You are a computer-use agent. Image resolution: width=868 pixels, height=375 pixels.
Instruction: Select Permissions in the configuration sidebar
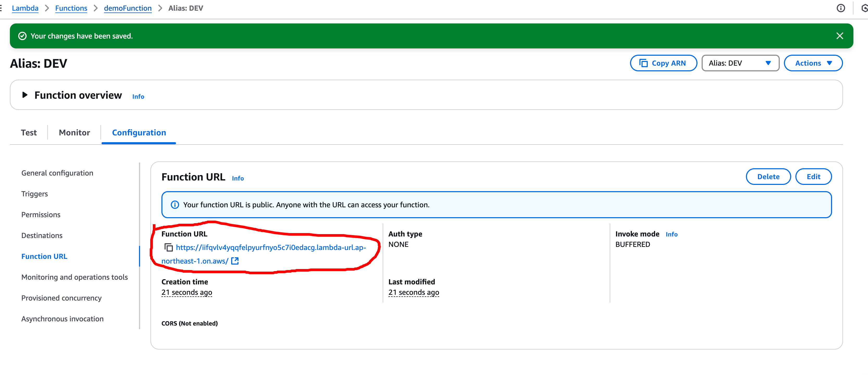(x=41, y=215)
